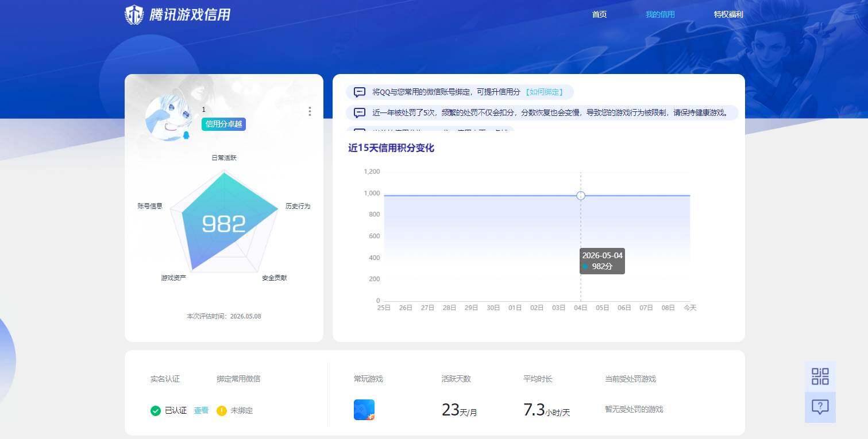Click message icon of WeChat binding tip
Image resolution: width=868 pixels, height=439 pixels.
pyautogui.click(x=360, y=92)
